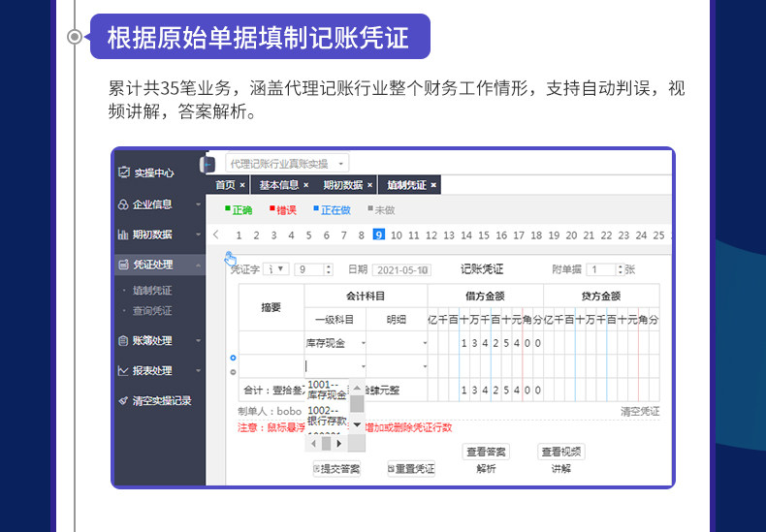Expand the 账簿处理 sidebar menu arrow
The height and width of the screenshot is (532, 766).
[199, 341]
